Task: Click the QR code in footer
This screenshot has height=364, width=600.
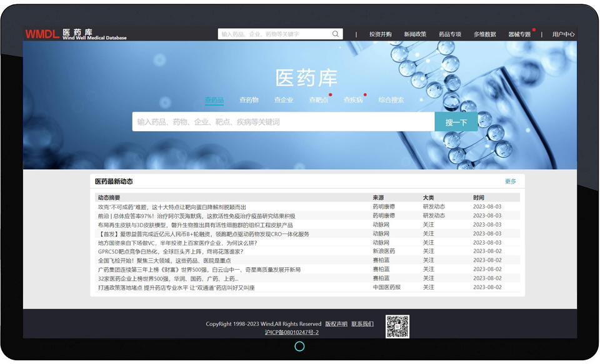Action: (397, 326)
